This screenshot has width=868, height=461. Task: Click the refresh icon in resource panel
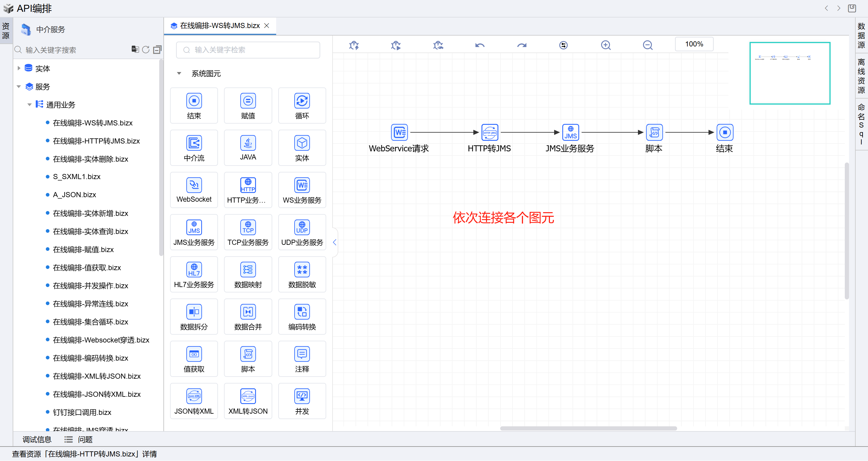(146, 50)
